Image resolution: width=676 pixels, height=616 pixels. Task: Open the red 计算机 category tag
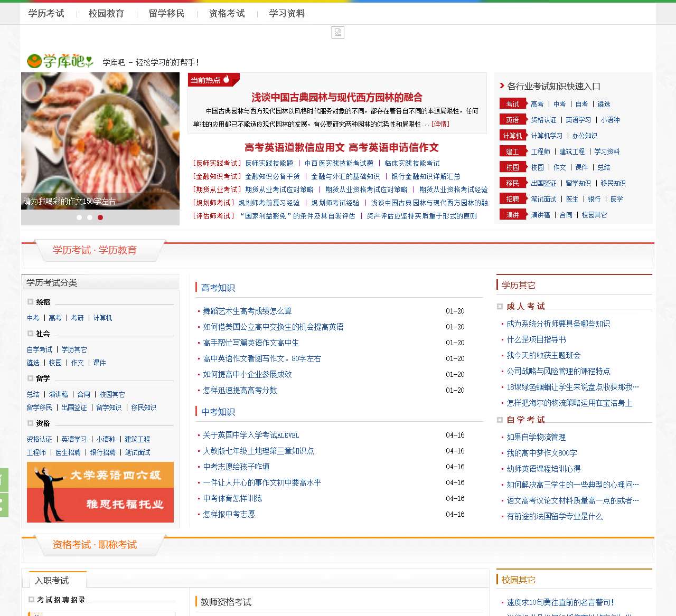[x=513, y=136]
